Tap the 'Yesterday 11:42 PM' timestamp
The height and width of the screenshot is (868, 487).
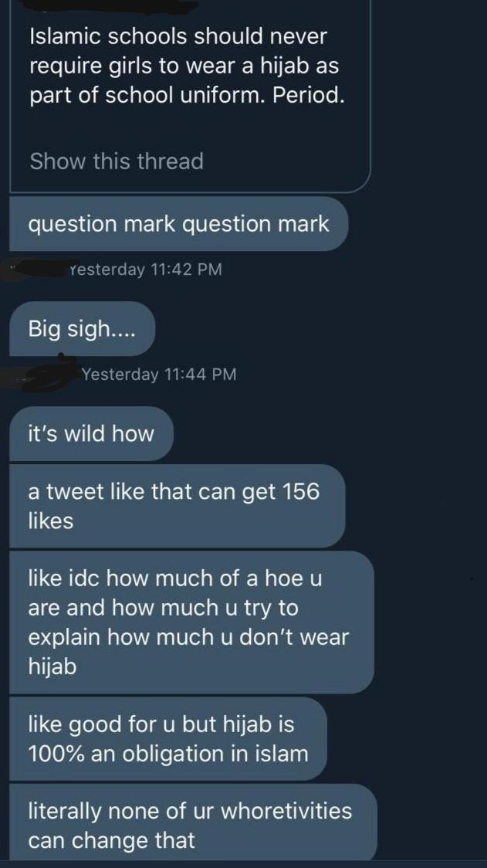tap(146, 270)
